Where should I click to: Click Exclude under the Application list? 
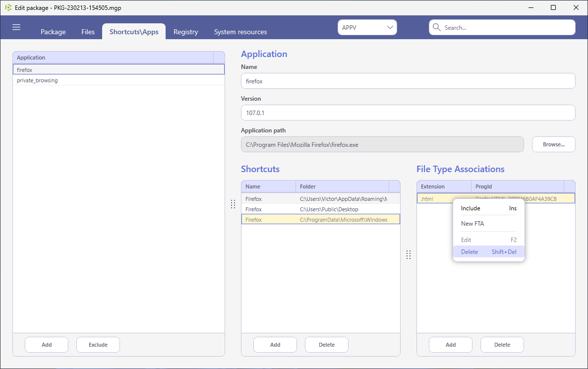coord(98,345)
